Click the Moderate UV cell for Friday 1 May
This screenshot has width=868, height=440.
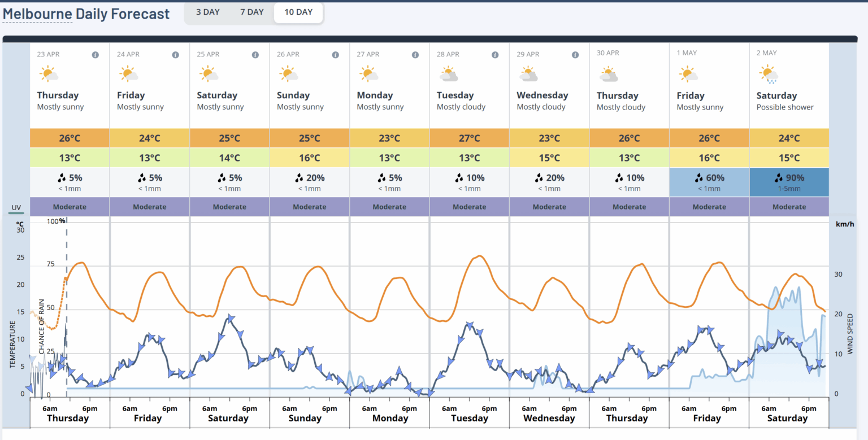pyautogui.click(x=709, y=206)
